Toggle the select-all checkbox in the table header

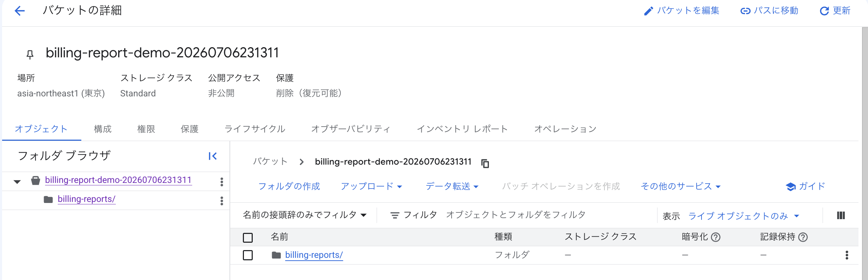point(248,238)
